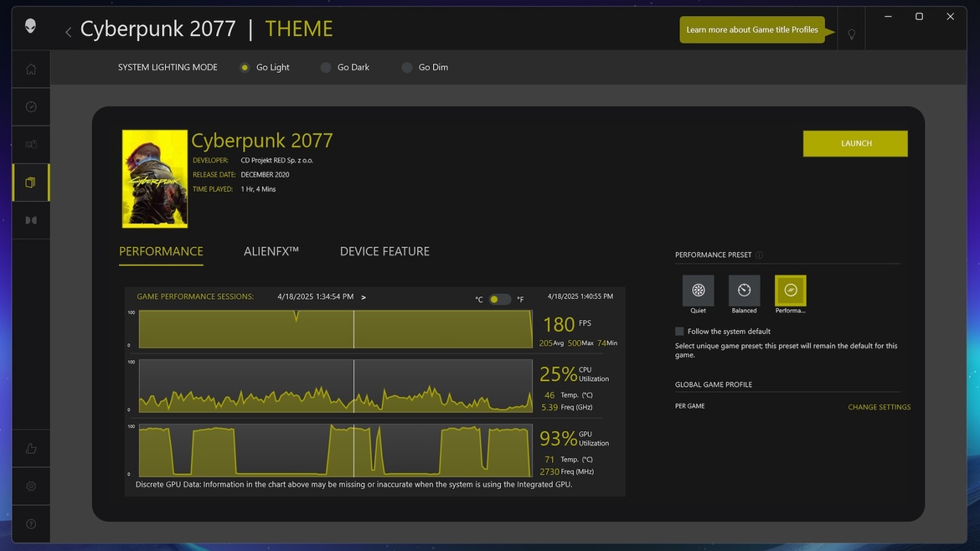Open the media capture sidebar icon
This screenshot has height=551, width=980.
click(31, 220)
